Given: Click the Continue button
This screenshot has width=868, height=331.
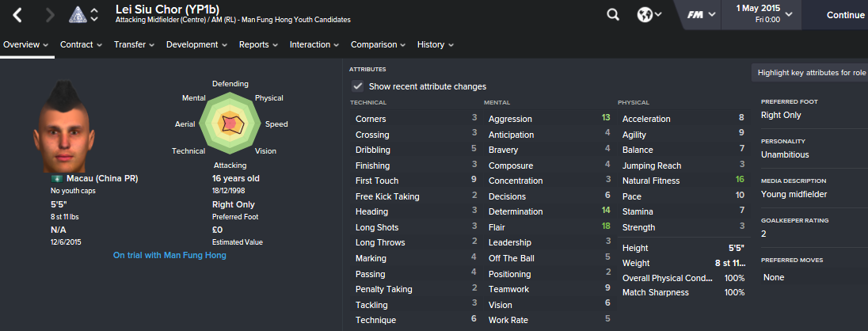Looking at the screenshot, I should click(x=845, y=15).
